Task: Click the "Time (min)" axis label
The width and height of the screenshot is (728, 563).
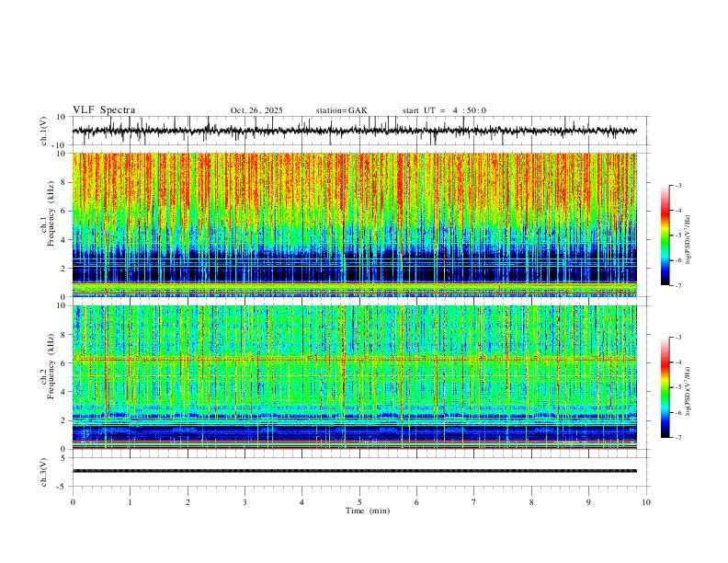Action: point(368,511)
